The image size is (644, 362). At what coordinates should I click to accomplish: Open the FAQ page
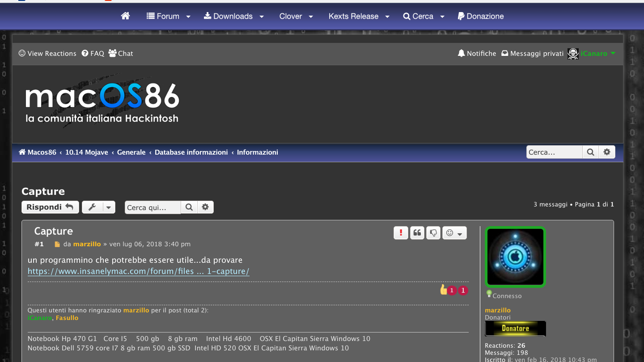pyautogui.click(x=93, y=53)
